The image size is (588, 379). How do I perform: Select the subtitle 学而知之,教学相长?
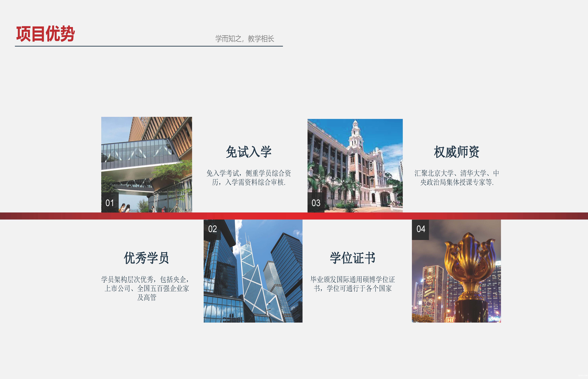pos(245,39)
